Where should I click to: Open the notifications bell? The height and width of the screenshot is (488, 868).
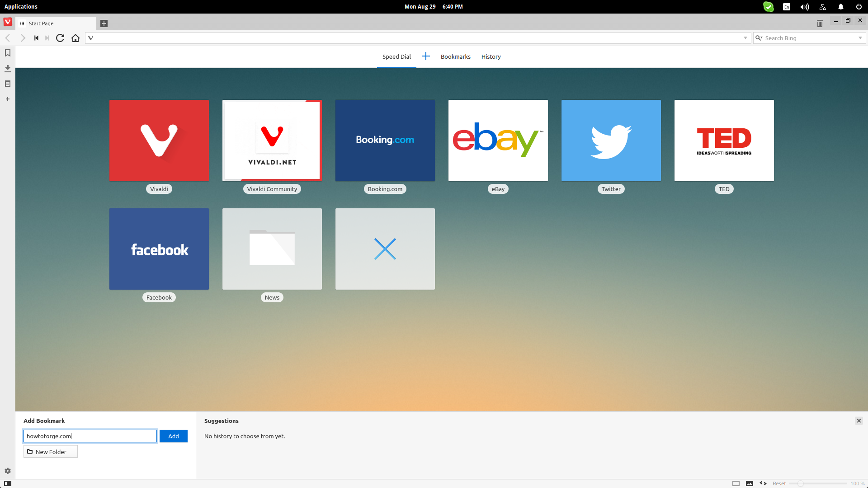pyautogui.click(x=841, y=6)
